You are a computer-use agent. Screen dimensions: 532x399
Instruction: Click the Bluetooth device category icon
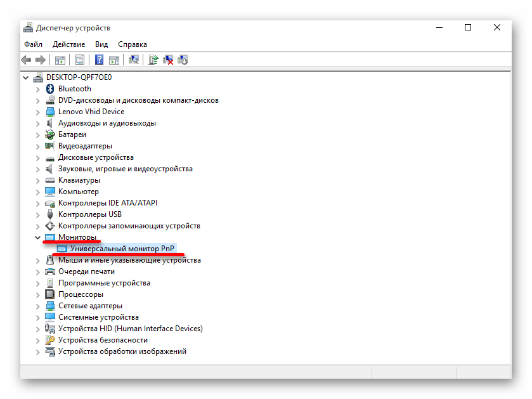[x=51, y=89]
